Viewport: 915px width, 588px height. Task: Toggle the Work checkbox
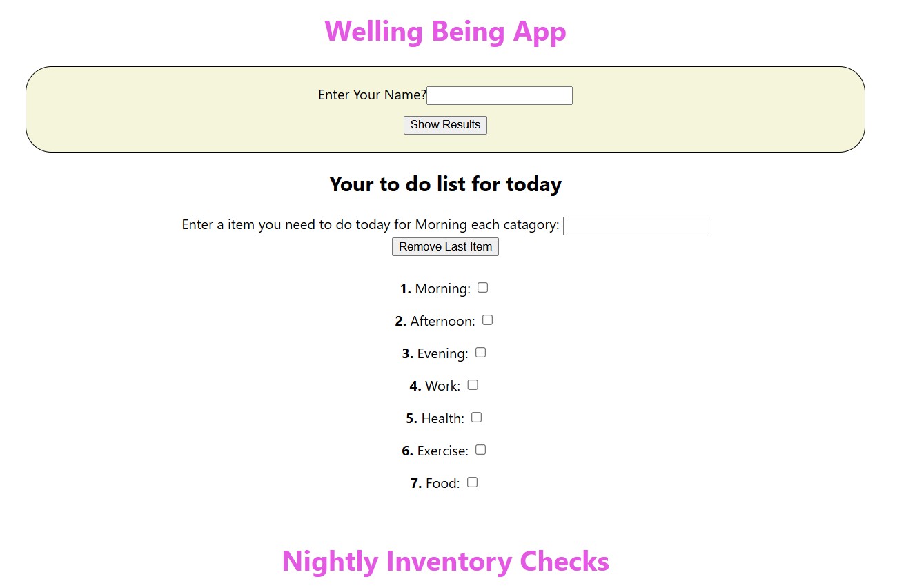(x=473, y=385)
